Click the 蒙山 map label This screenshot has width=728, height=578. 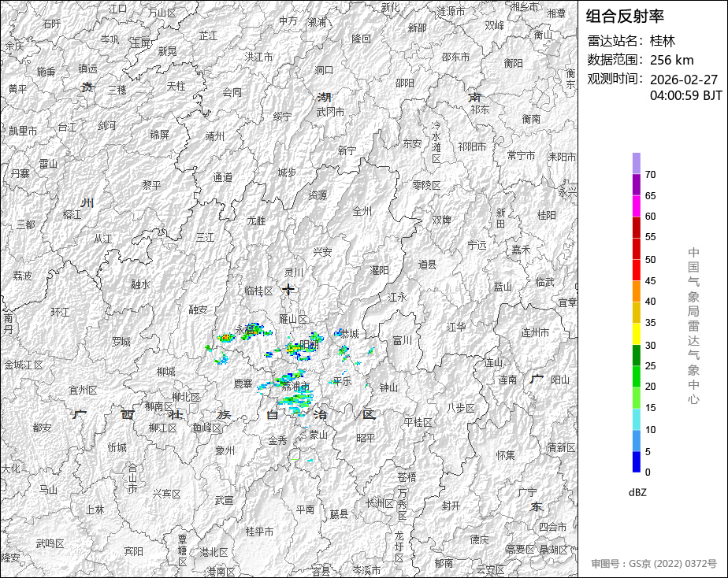pyautogui.click(x=318, y=435)
